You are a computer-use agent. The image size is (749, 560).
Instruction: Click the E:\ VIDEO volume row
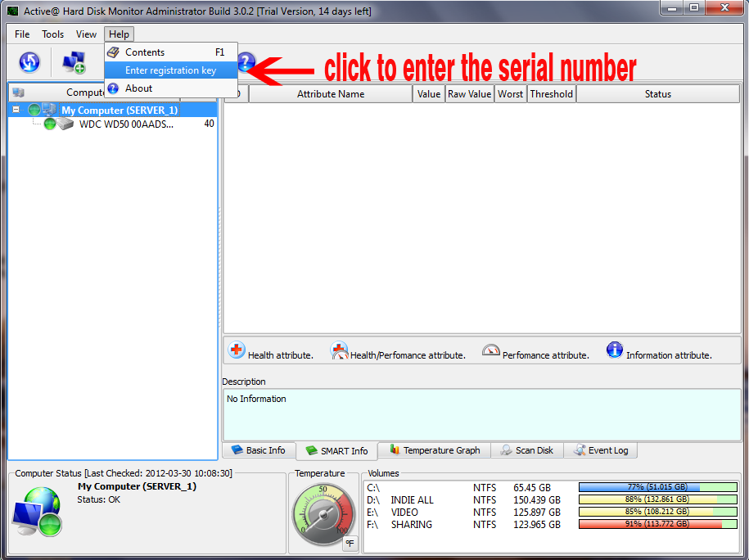click(551, 513)
